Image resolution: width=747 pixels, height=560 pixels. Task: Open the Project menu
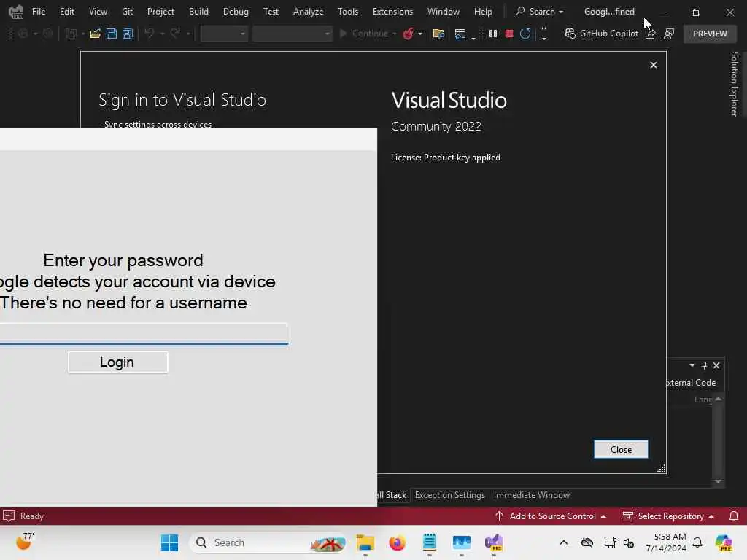click(x=160, y=12)
